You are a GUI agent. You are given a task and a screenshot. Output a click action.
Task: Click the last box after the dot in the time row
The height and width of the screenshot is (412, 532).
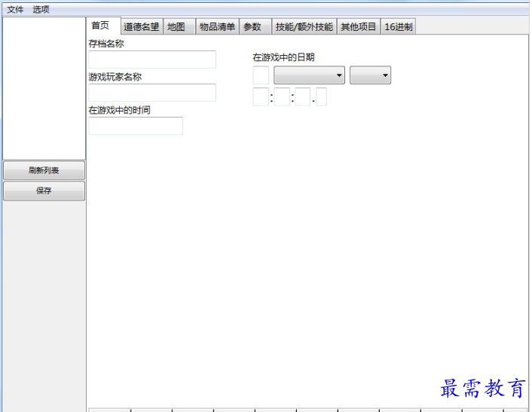pos(321,96)
